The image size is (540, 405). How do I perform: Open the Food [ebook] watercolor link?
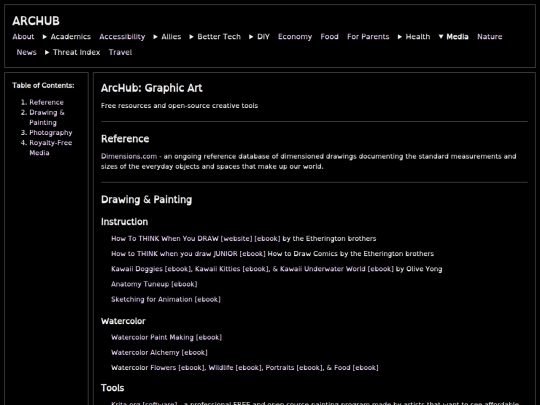(x=356, y=367)
